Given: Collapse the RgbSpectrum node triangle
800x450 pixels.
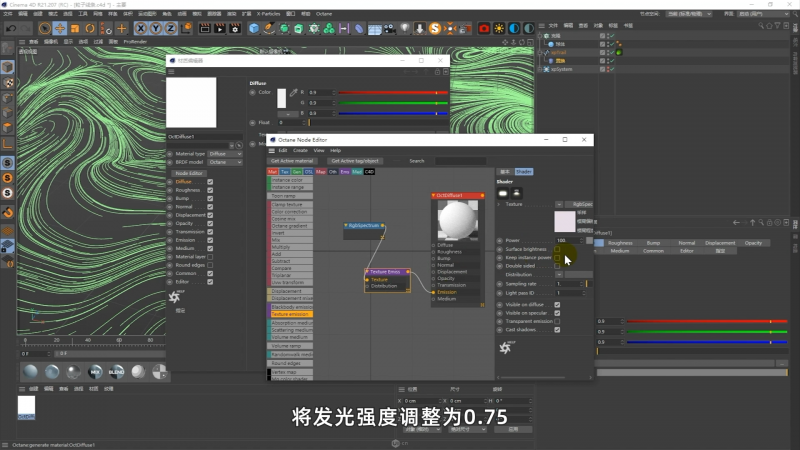Looking at the screenshot, I should tap(345, 225).
